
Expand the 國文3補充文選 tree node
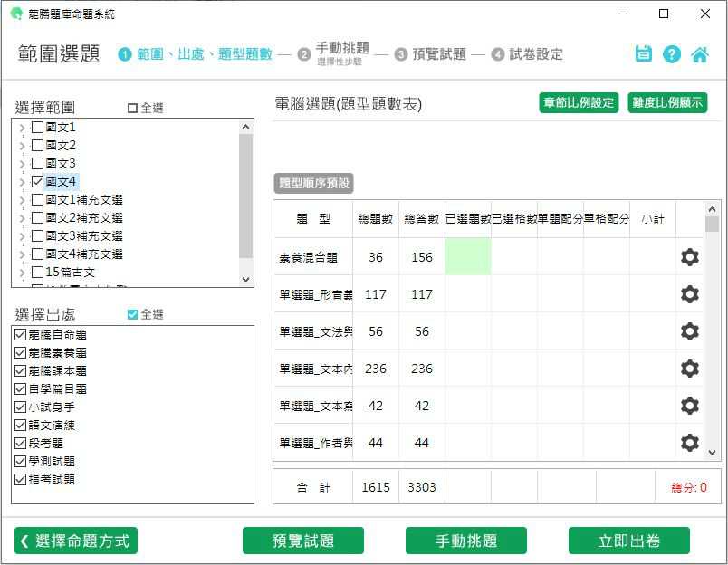click(22, 236)
